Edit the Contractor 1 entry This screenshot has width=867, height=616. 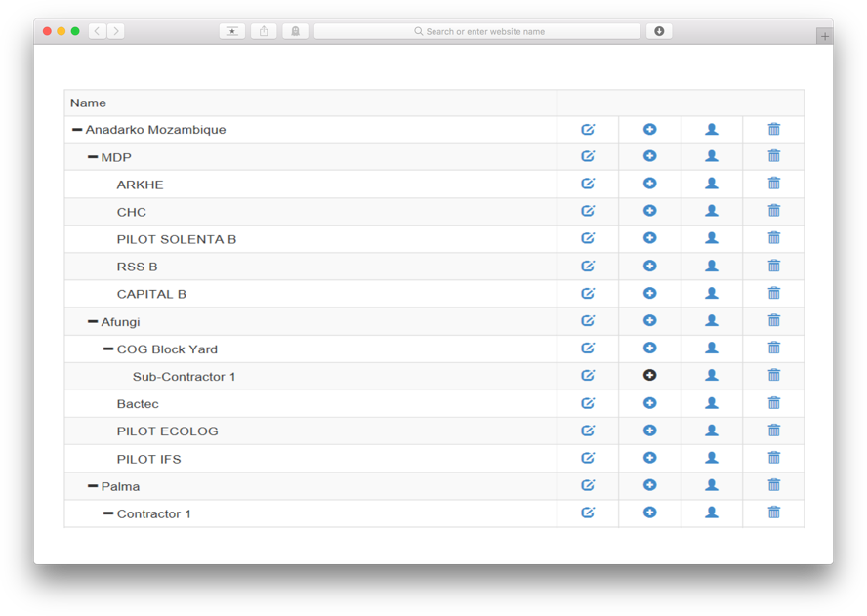(588, 513)
